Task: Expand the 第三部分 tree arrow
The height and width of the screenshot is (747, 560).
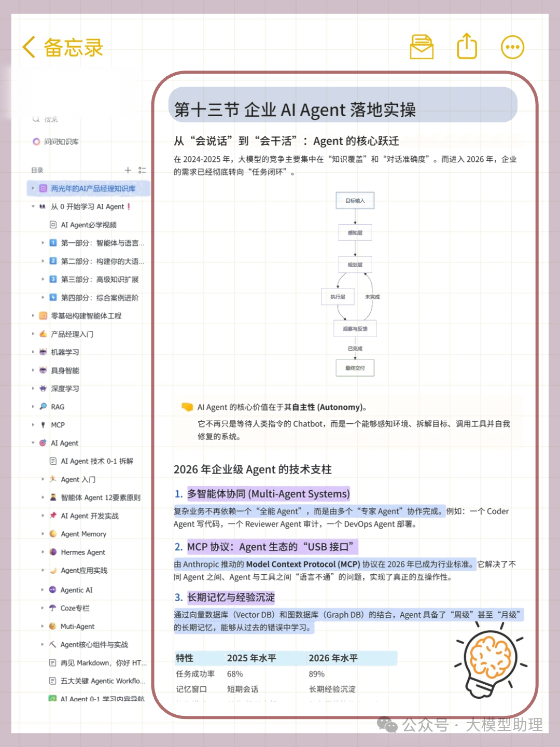Action: [x=43, y=279]
